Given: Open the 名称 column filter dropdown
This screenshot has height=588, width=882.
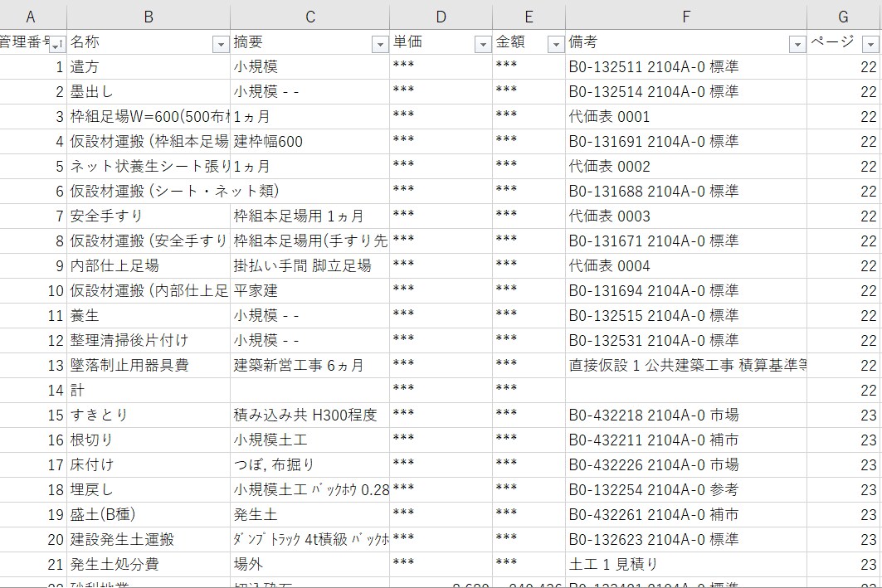Looking at the screenshot, I should (221, 45).
